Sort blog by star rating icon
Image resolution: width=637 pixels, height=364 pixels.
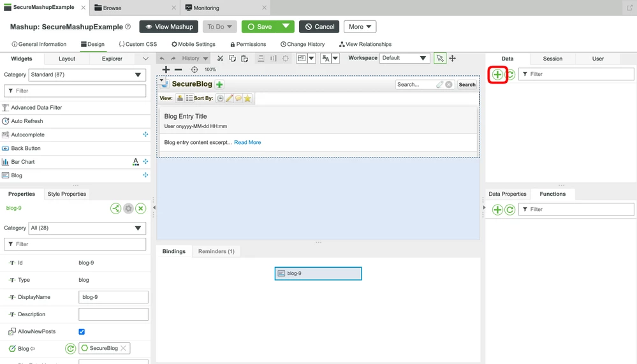[247, 98]
